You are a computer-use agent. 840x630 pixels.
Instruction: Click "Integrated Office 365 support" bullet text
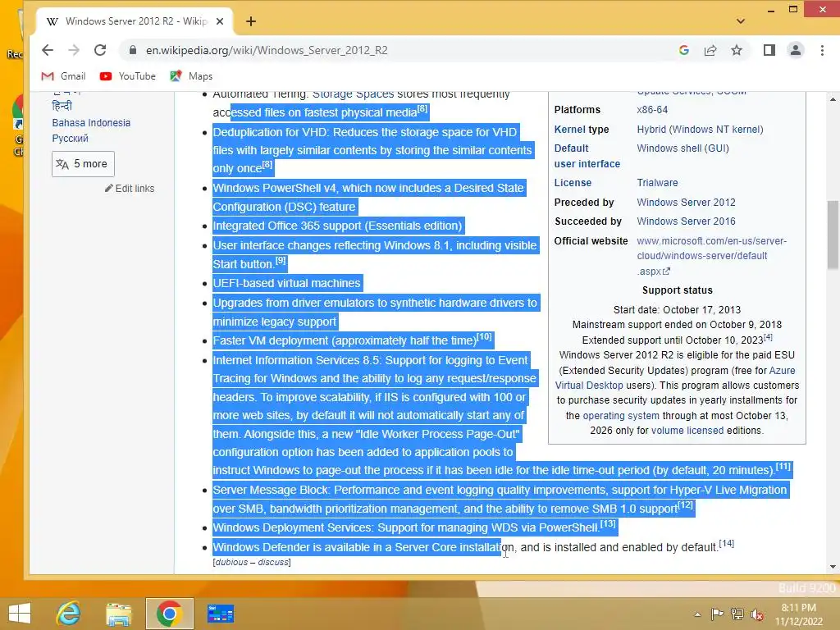[337, 226]
